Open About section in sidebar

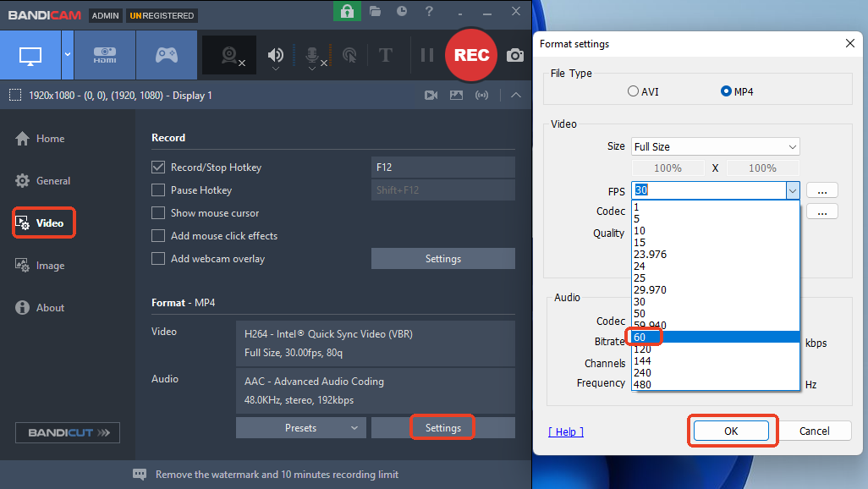(40, 307)
